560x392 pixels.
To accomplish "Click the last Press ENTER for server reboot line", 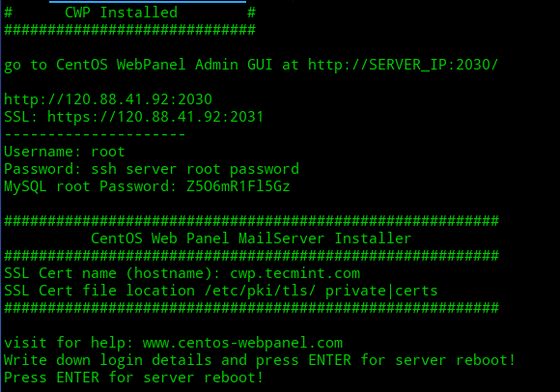I will tap(134, 378).
